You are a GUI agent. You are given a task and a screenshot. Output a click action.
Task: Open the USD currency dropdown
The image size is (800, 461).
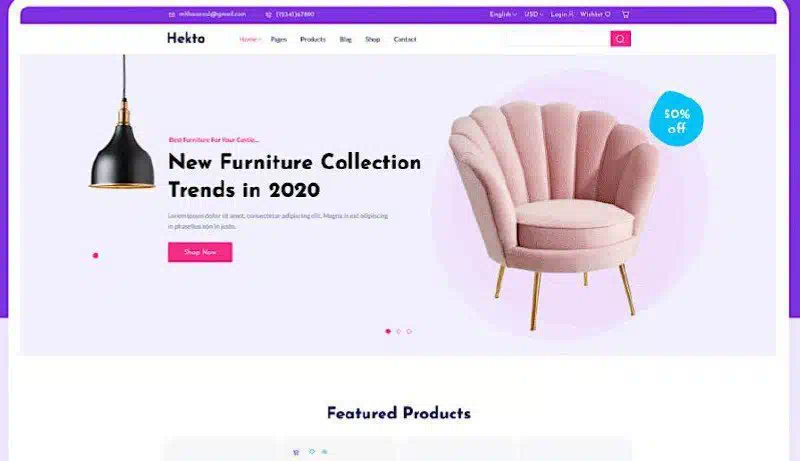point(534,14)
